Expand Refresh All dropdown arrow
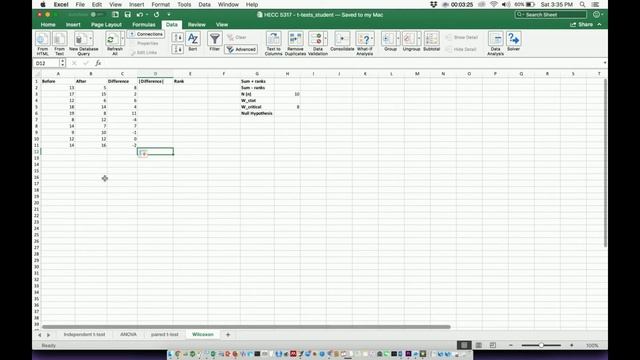Viewport: 640px width, 360px height. 122,39
